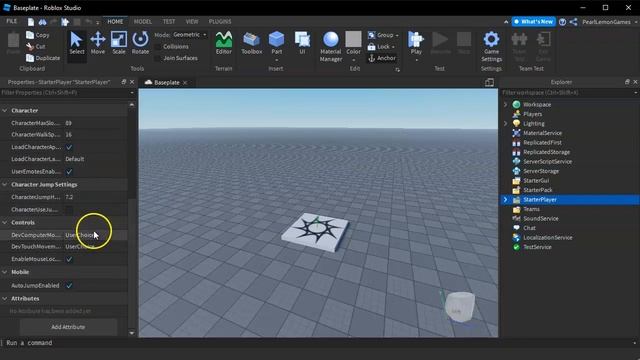Open the PearlLemonGames account menu
Image resolution: width=640 pixels, height=360 pixels.
click(609, 22)
